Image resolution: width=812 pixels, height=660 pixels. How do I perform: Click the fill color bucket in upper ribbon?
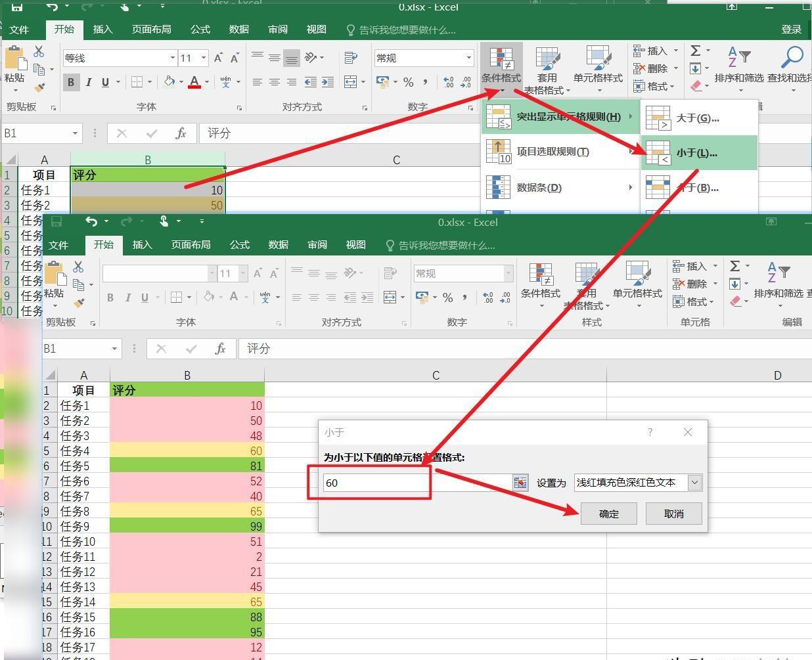point(169,81)
